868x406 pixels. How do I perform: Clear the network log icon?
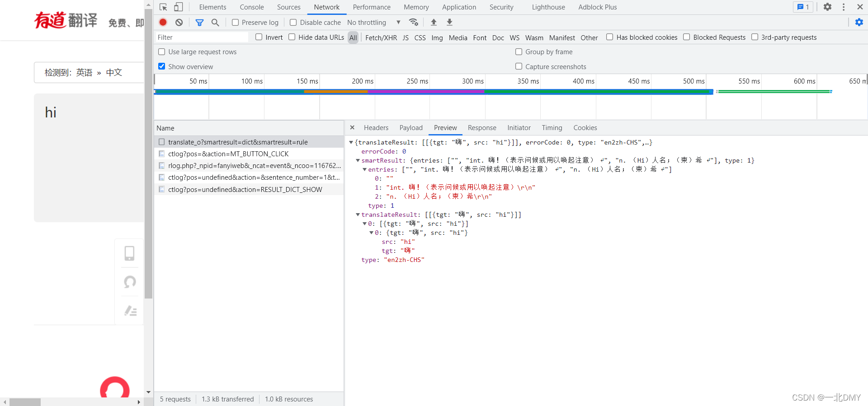(x=179, y=22)
